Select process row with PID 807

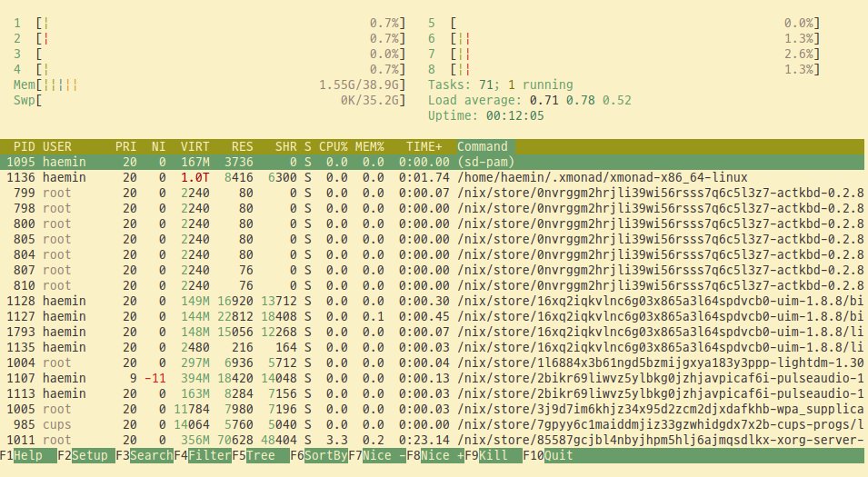[432, 271]
